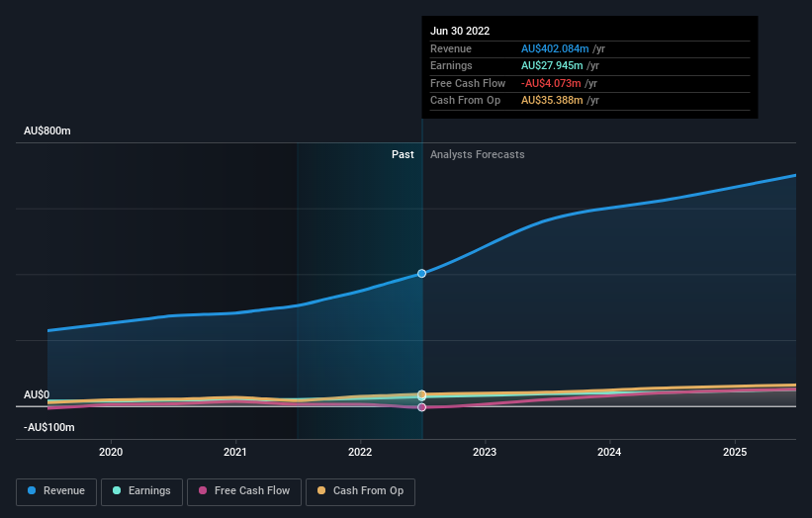Select the 2021 x-axis label
This screenshot has width=812, height=518.
point(235,452)
